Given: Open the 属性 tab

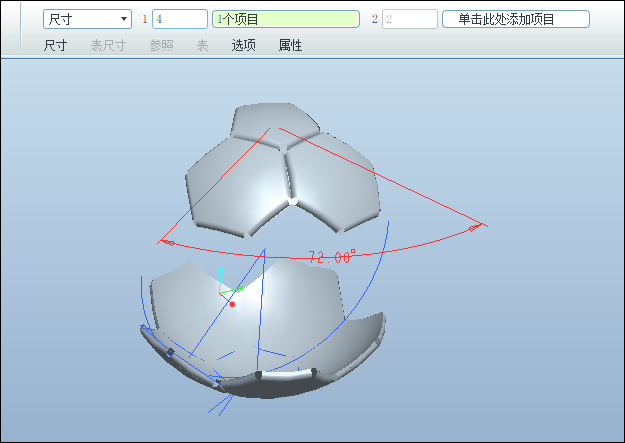Looking at the screenshot, I should (x=290, y=45).
